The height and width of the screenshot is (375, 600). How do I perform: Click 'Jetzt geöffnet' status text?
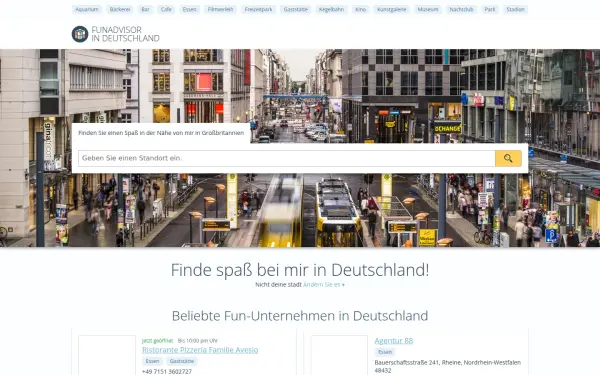click(x=157, y=341)
